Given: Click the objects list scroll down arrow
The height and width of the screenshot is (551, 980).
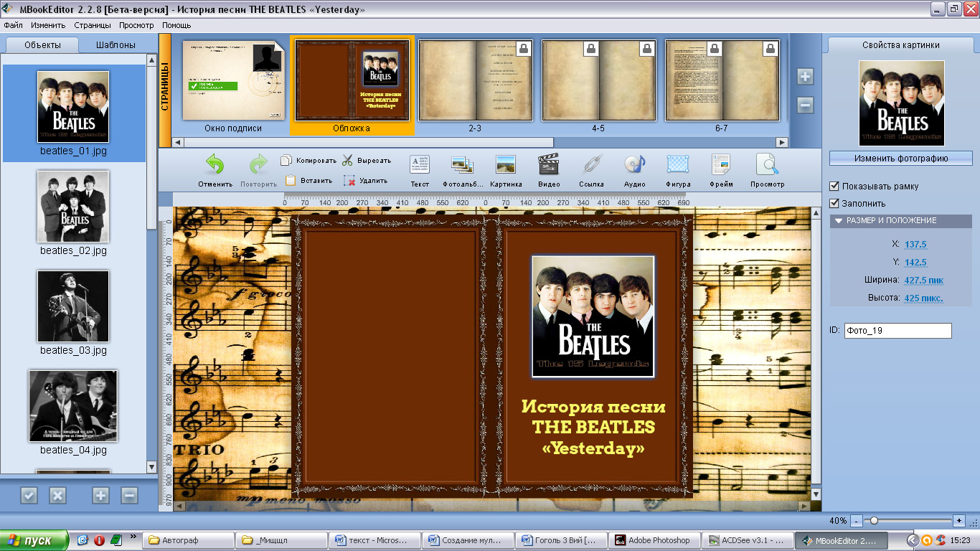Looking at the screenshot, I should click(151, 466).
